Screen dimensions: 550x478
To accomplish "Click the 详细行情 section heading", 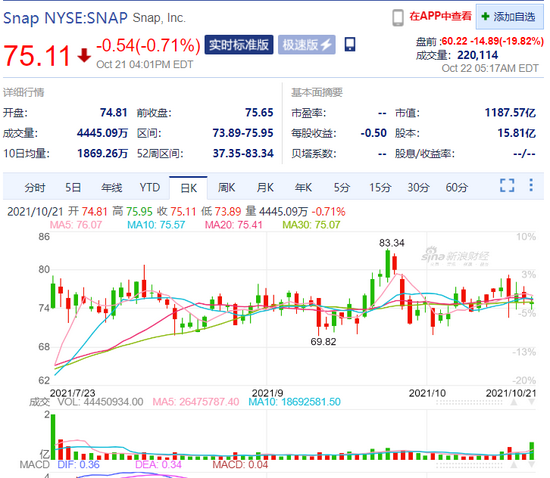I will point(24,92).
